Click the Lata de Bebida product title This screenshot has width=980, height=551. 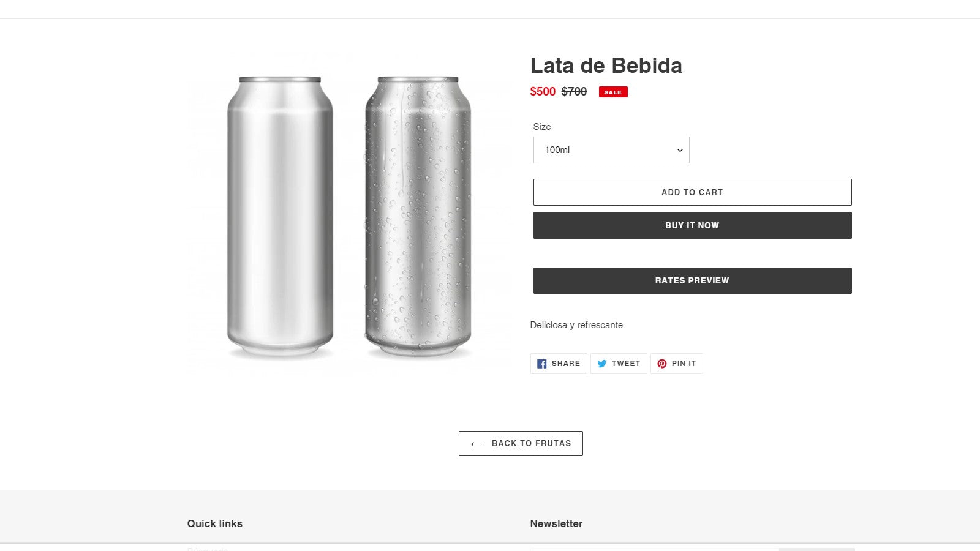click(x=606, y=66)
